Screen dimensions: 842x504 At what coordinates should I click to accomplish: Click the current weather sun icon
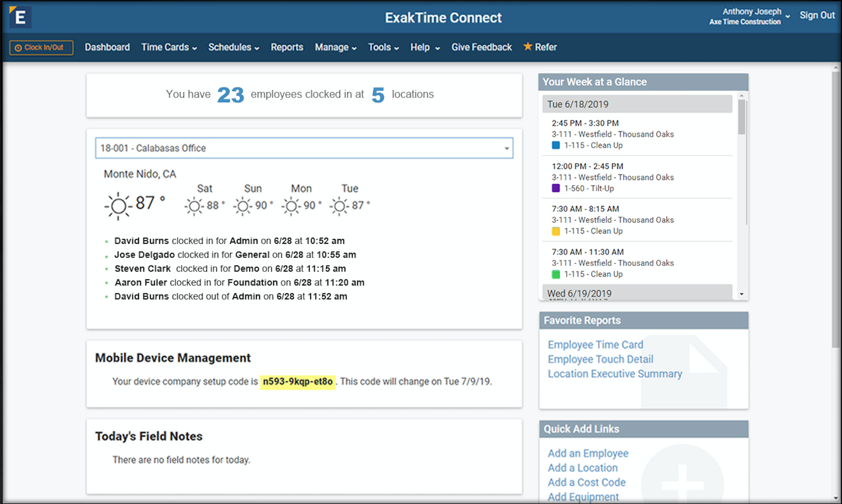[x=118, y=206]
